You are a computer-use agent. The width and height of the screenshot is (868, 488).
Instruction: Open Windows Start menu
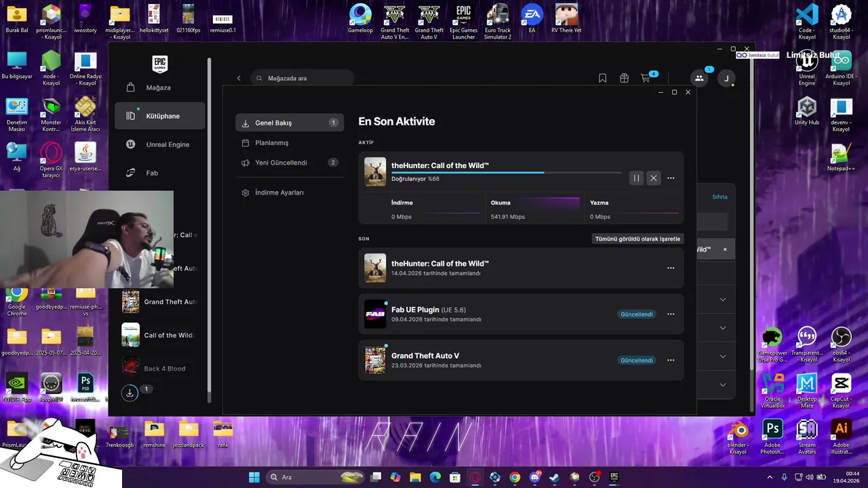tap(254, 477)
